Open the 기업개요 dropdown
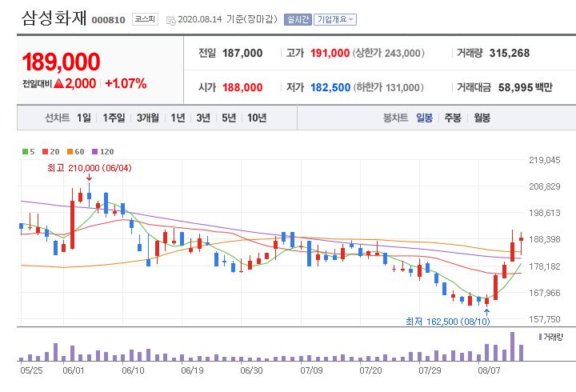 (x=335, y=19)
